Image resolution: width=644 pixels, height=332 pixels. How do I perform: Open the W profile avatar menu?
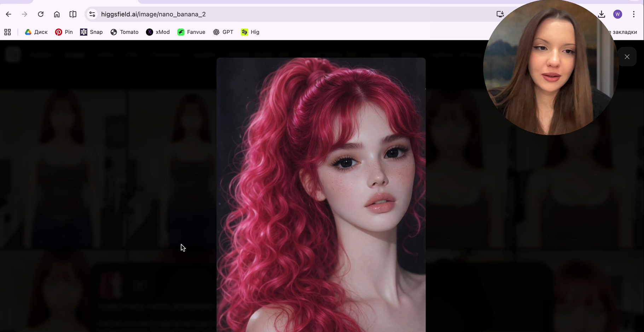618,14
